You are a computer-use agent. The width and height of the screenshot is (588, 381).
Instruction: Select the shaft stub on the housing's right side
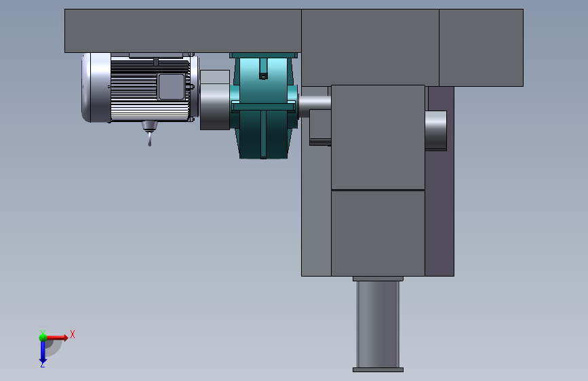click(x=436, y=130)
